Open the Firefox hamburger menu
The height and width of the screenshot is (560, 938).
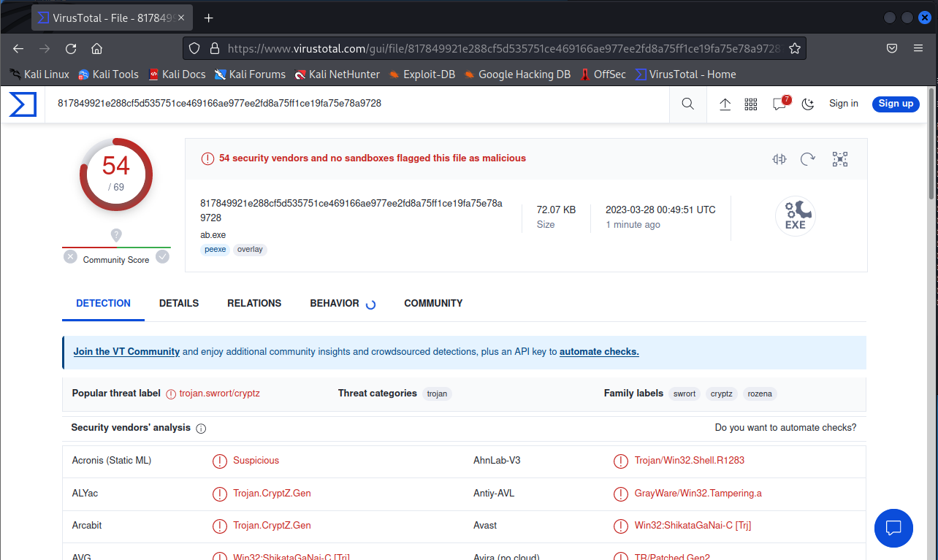918,48
